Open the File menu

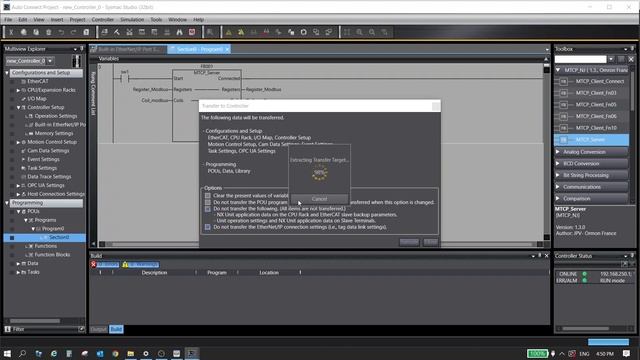pyautogui.click(x=8, y=20)
